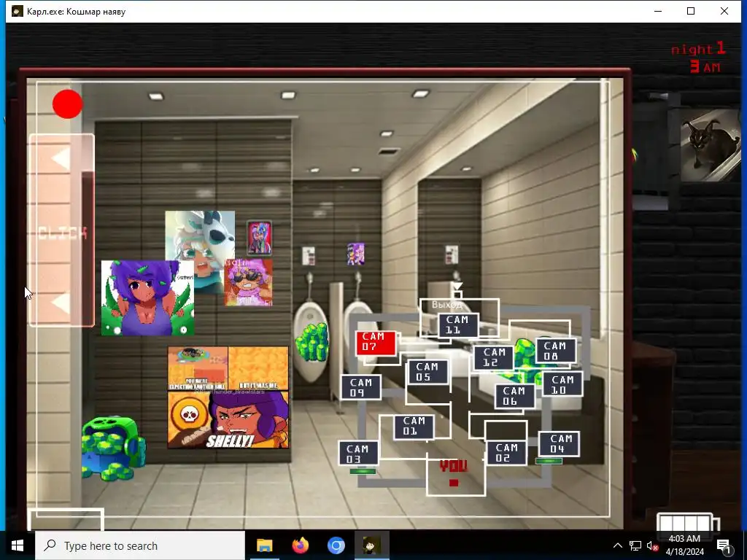Click the green gem box on the floor
Screen dimensions: 747x560
(x=113, y=448)
